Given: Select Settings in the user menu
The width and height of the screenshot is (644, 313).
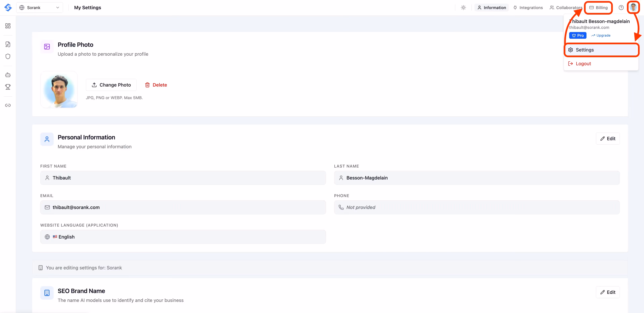Looking at the screenshot, I should [x=601, y=50].
